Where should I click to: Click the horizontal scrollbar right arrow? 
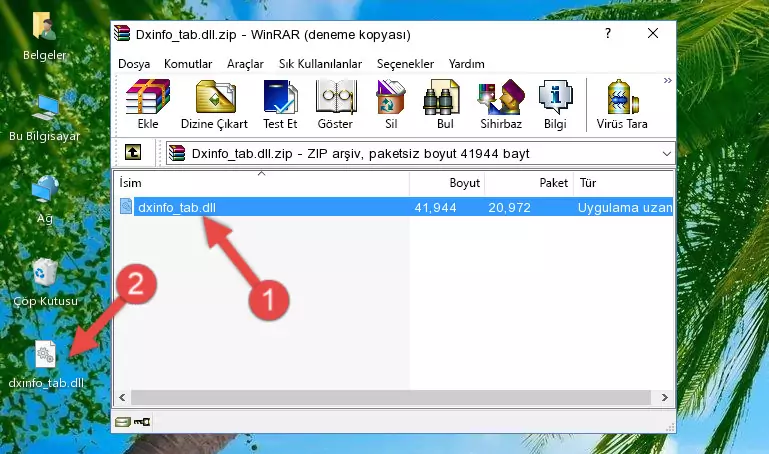(665, 398)
